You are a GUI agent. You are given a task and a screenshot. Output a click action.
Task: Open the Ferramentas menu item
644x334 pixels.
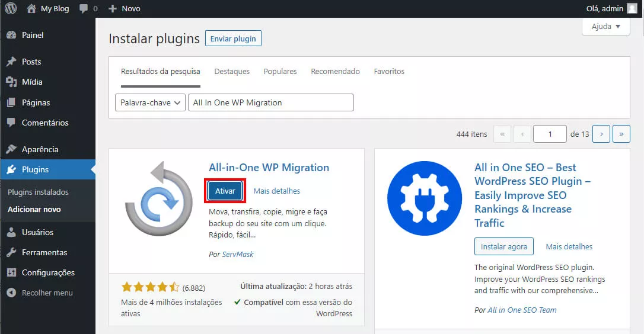[x=47, y=252]
